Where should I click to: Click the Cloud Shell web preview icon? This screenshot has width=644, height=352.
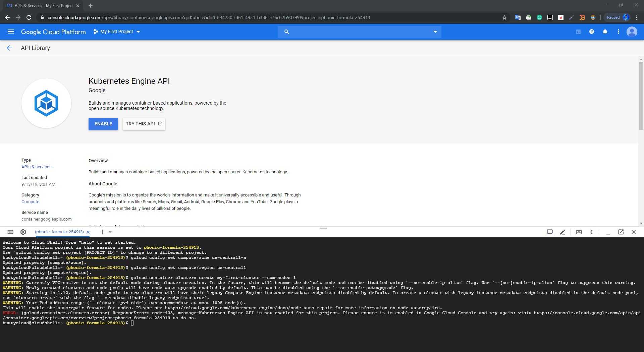[579, 232]
